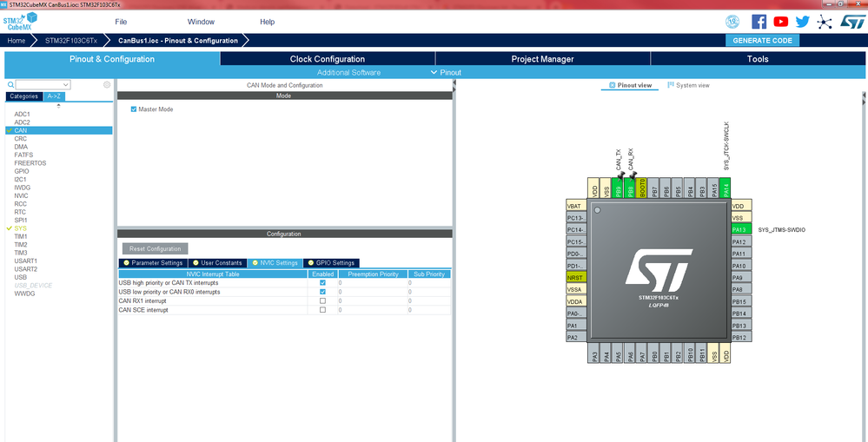Click the STM32F103C6Tx breadcrumb
Image resolution: width=868 pixels, height=442 pixels.
click(71, 41)
